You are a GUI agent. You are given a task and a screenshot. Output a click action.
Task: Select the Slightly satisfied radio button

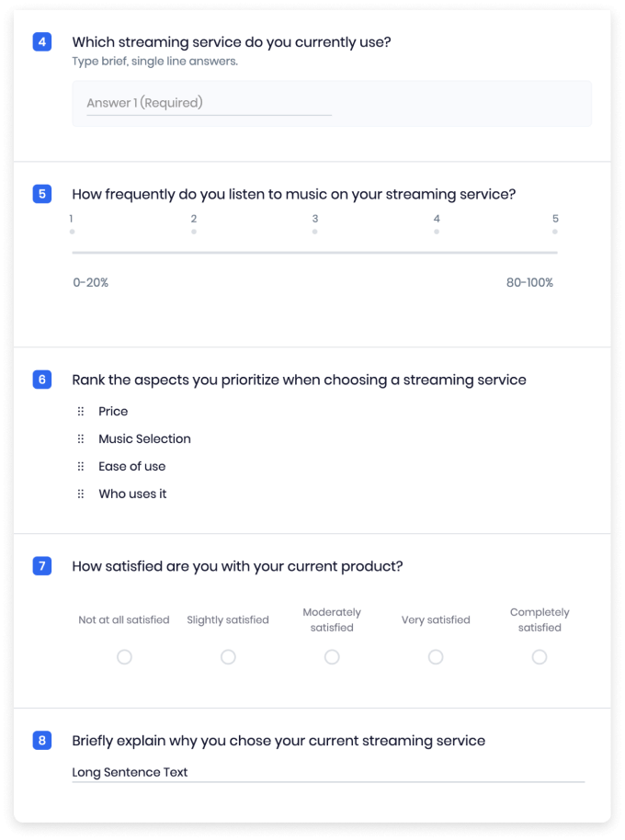(228, 657)
